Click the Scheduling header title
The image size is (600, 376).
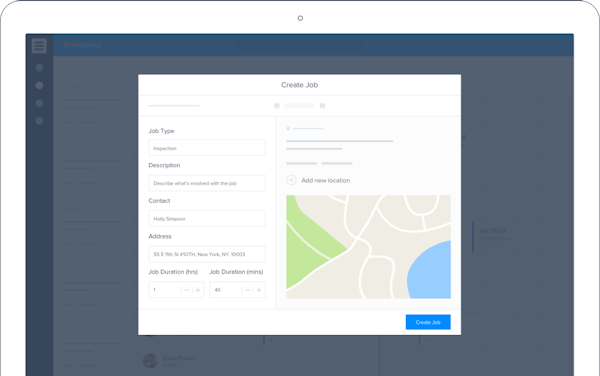(82, 45)
